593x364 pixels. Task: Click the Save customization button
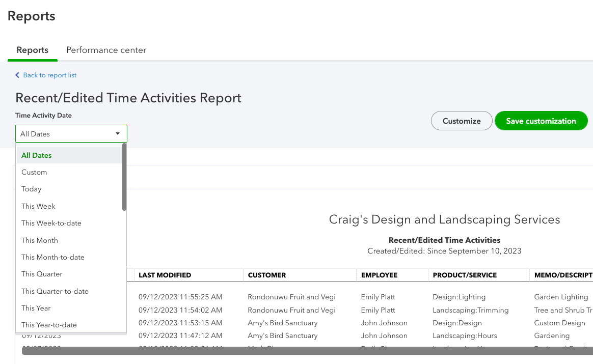[541, 121]
